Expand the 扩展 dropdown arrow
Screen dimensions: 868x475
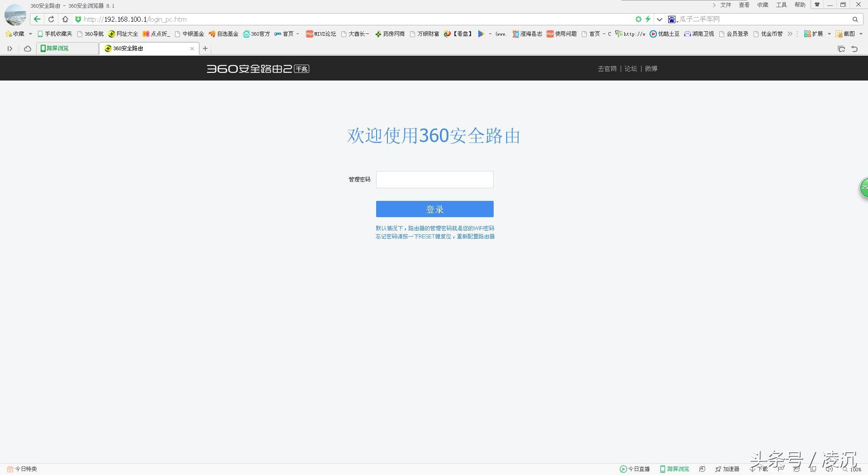point(829,33)
